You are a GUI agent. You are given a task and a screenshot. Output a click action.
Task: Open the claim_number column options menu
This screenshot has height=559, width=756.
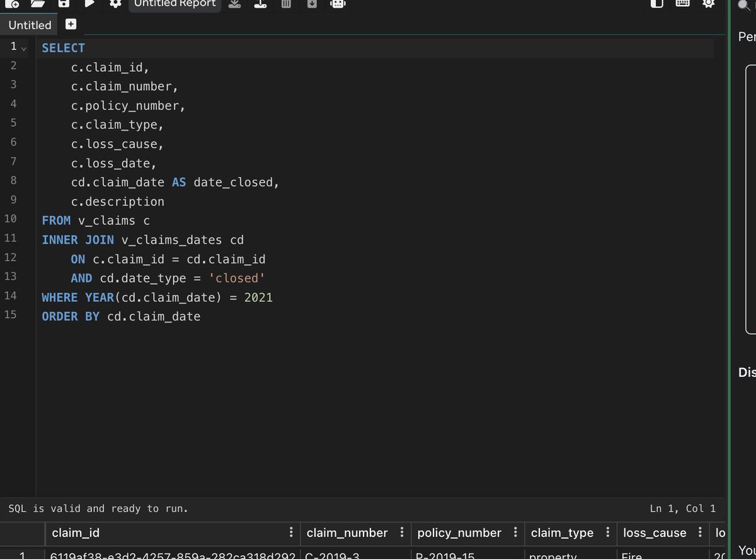coord(401,533)
